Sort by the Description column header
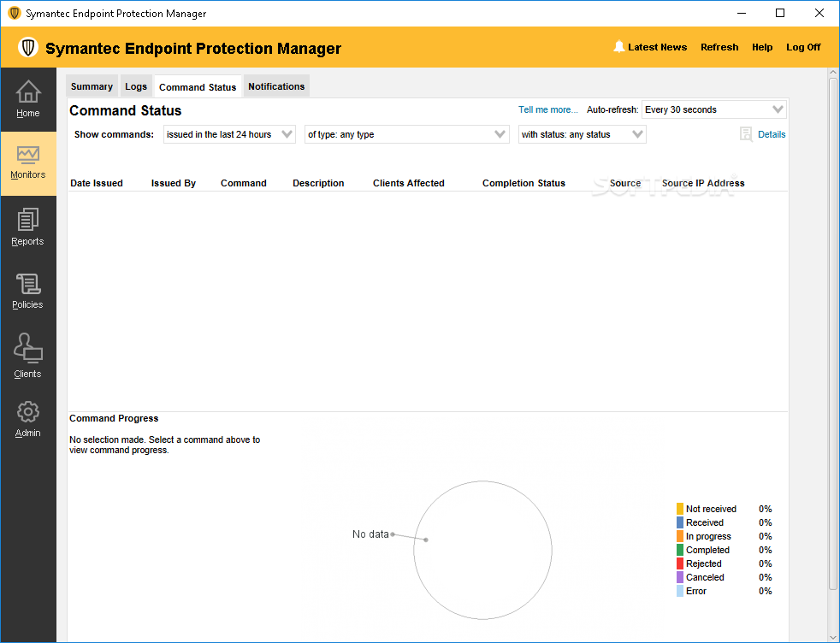Screen dimensions: 840x643 tap(318, 183)
